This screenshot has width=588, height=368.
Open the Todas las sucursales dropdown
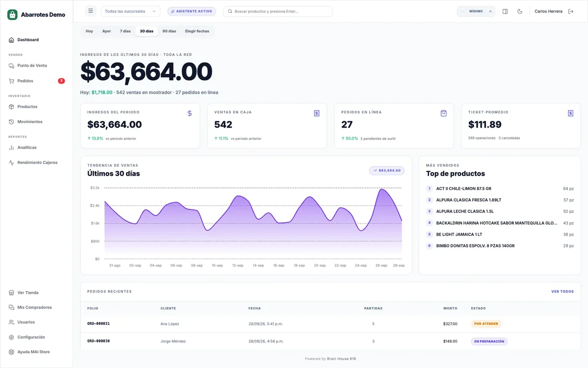click(131, 11)
